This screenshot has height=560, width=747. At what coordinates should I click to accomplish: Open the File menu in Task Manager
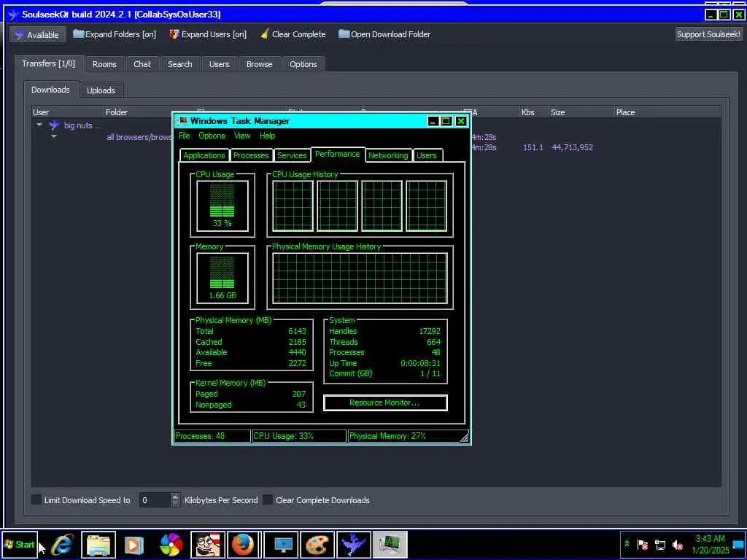185,136
